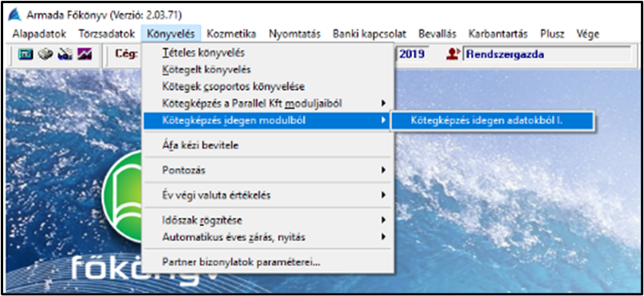Viewport: 644px width, 296px height.
Task: Choose Áfa kézi bevitele
Action: tap(268, 145)
